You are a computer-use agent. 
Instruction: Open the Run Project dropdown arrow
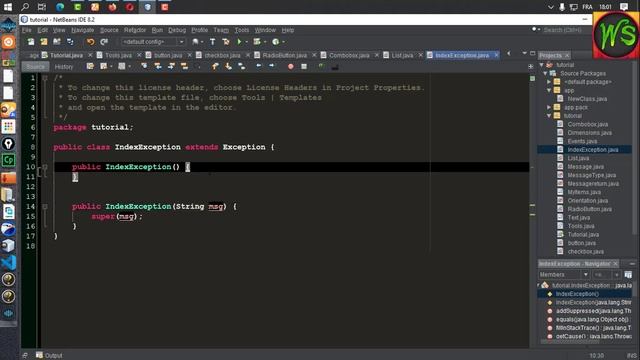click(247, 42)
